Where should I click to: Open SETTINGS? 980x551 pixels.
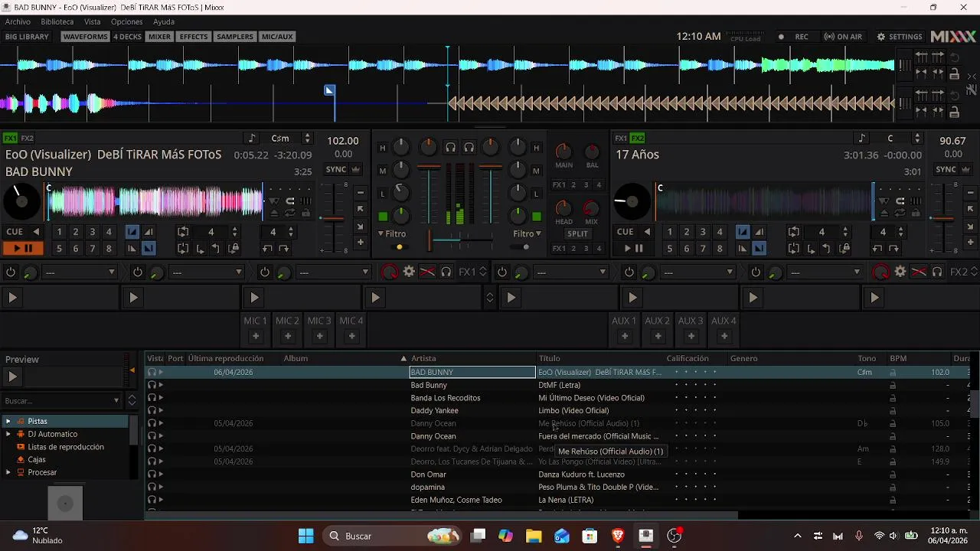pos(900,37)
